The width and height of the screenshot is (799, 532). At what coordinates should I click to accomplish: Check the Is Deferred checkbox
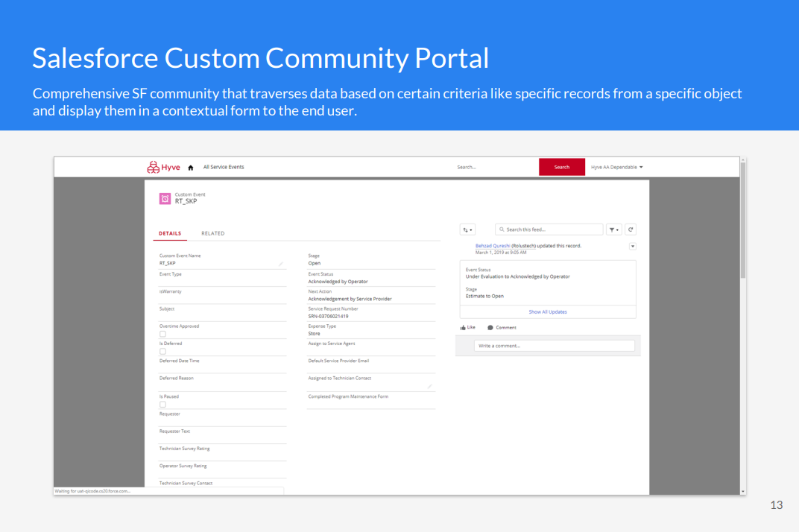(162, 352)
